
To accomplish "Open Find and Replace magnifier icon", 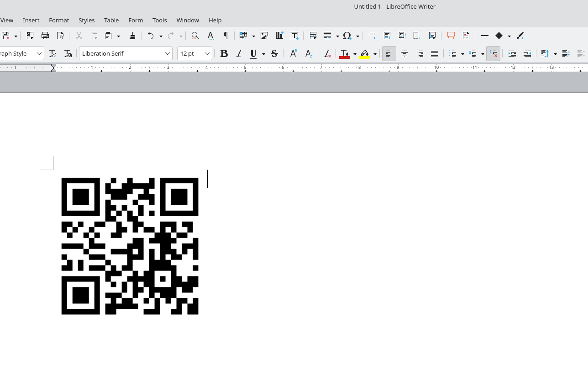I will pos(195,36).
